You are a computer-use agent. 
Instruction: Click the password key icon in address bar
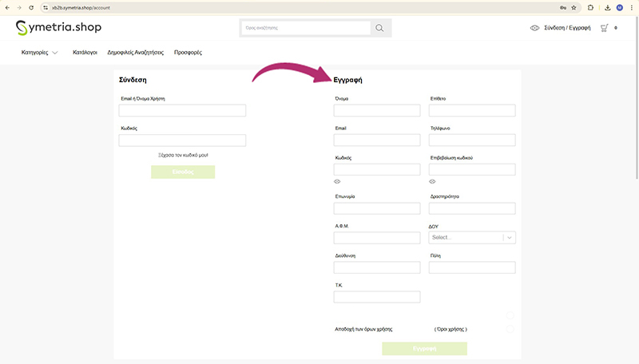coord(563,7)
